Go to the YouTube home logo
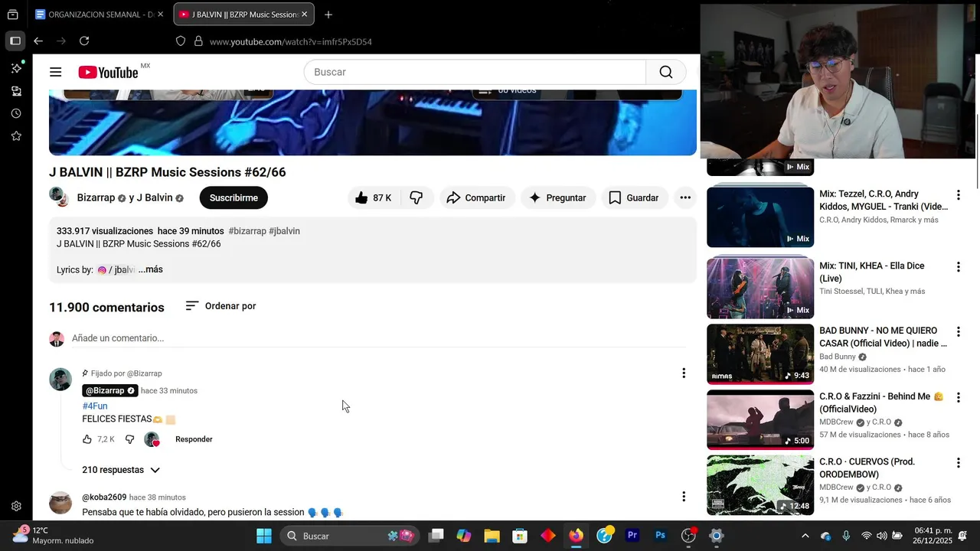The height and width of the screenshot is (551, 980). pyautogui.click(x=108, y=73)
